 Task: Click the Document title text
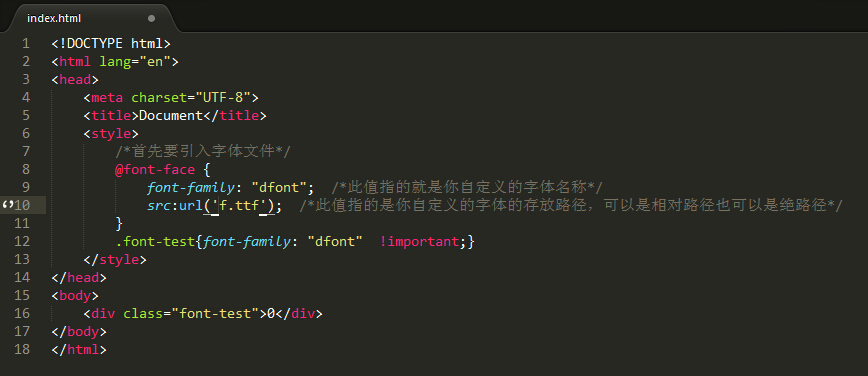pyautogui.click(x=171, y=116)
